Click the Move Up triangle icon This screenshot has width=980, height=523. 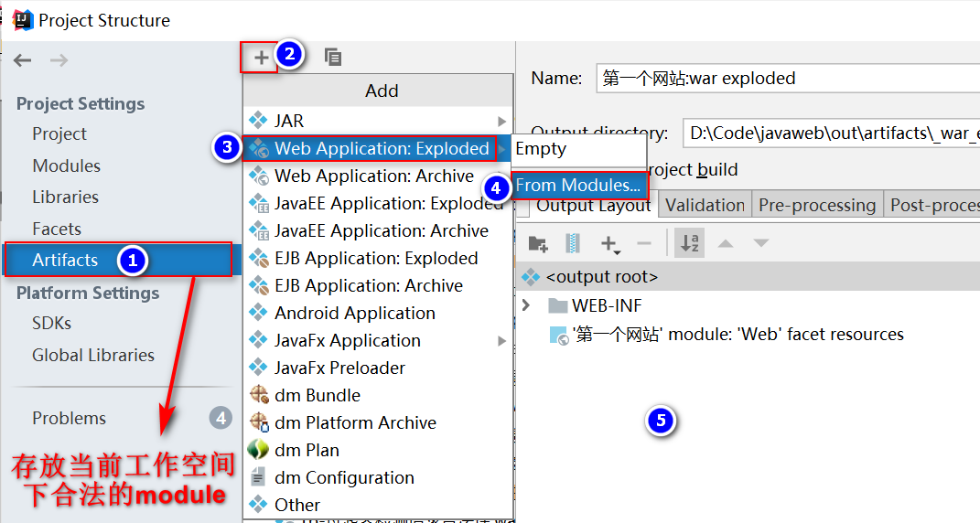[x=726, y=243]
